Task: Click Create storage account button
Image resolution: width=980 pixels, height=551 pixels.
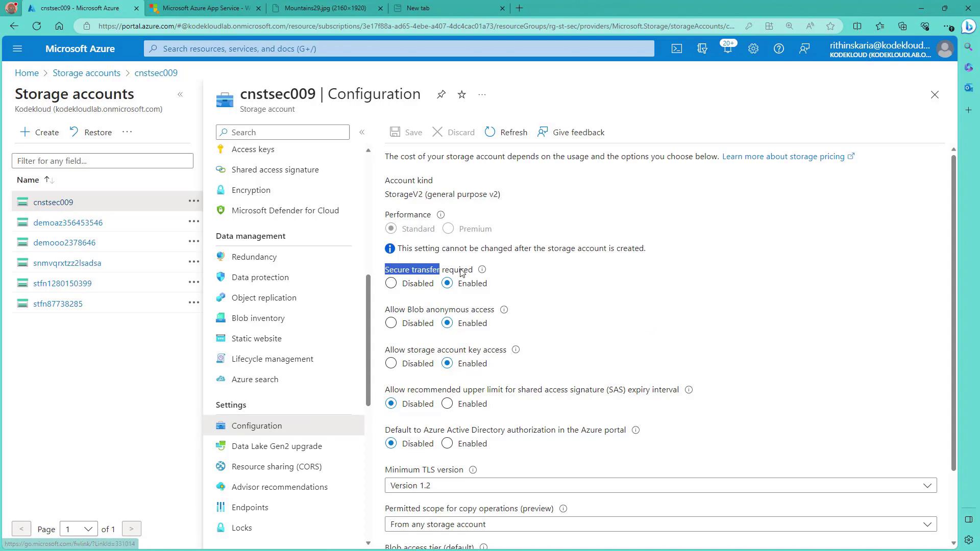Action: pyautogui.click(x=40, y=132)
